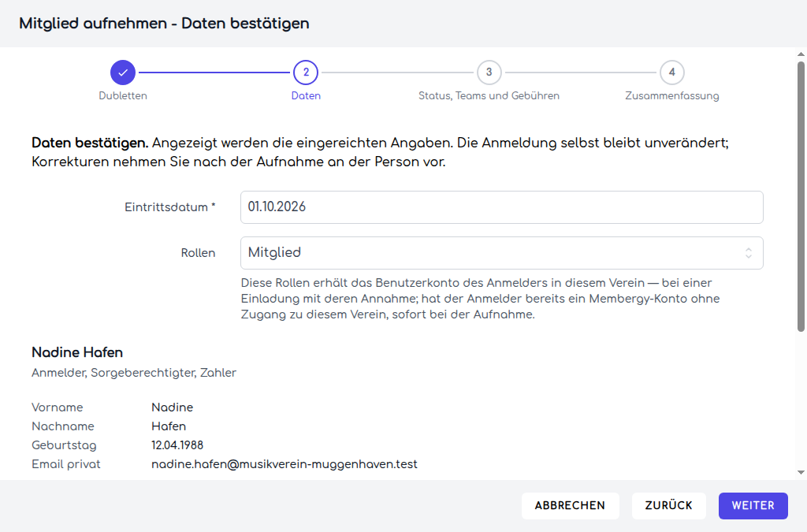Click the Vorname value Nadine
Image resolution: width=807 pixels, height=532 pixels.
173,407
